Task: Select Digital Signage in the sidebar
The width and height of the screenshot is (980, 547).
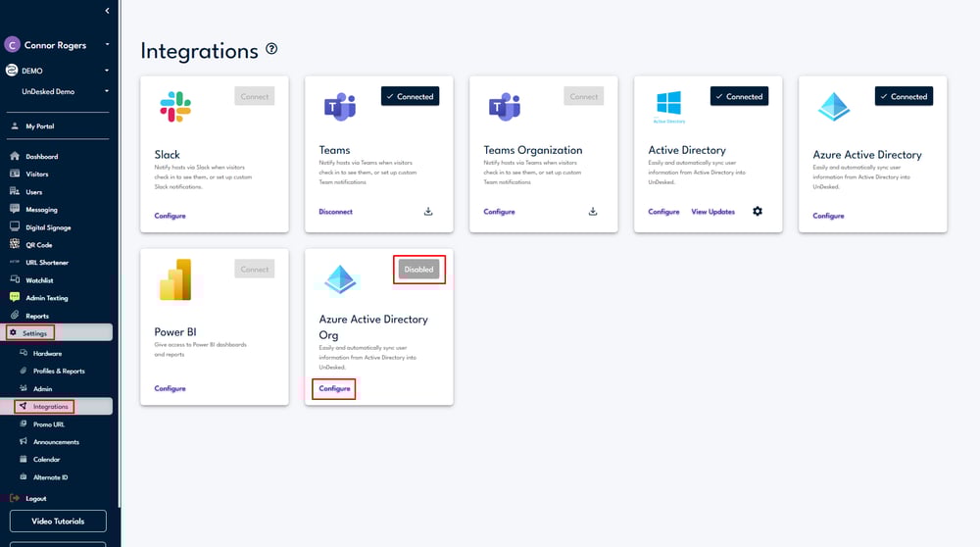Action: pos(48,227)
